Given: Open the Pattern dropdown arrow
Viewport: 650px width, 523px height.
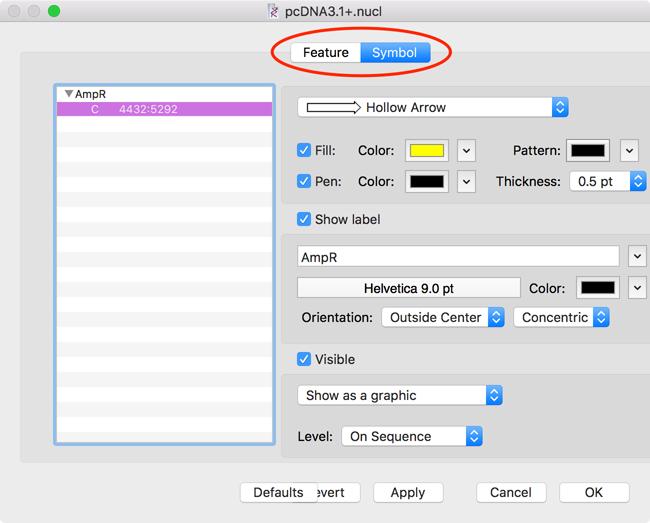Looking at the screenshot, I should (629, 150).
